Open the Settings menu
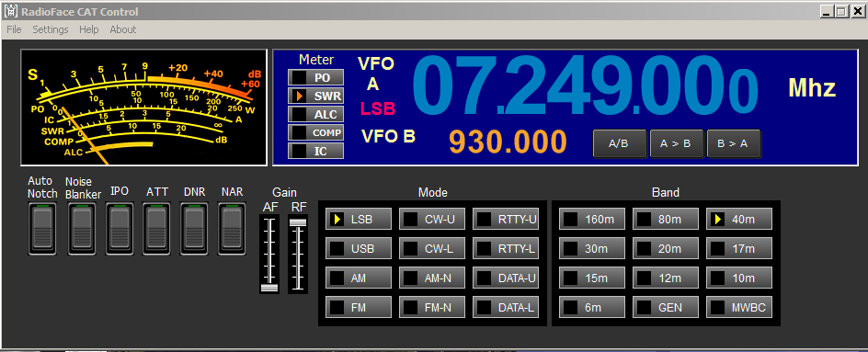 (x=51, y=29)
